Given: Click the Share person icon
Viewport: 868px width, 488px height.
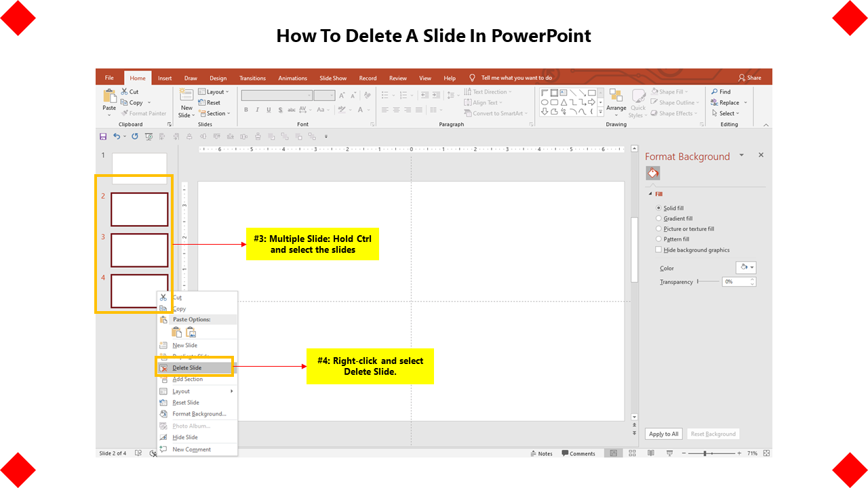Looking at the screenshot, I should coord(742,78).
